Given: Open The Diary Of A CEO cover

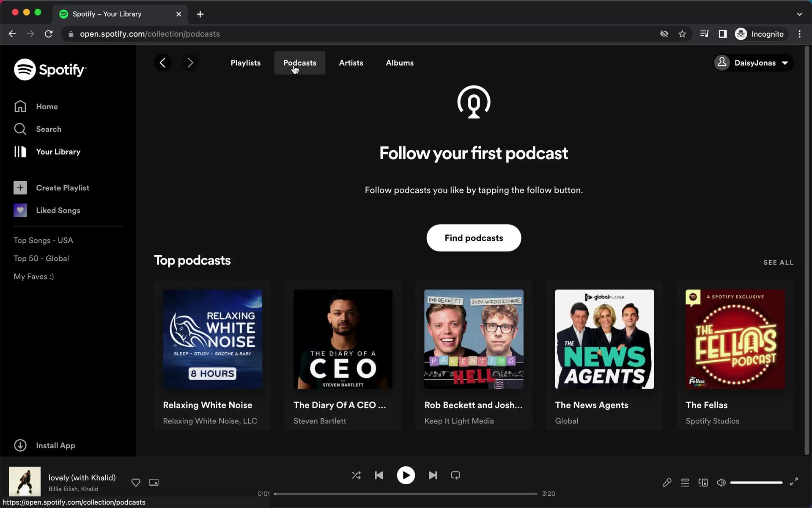Looking at the screenshot, I should pos(343,339).
